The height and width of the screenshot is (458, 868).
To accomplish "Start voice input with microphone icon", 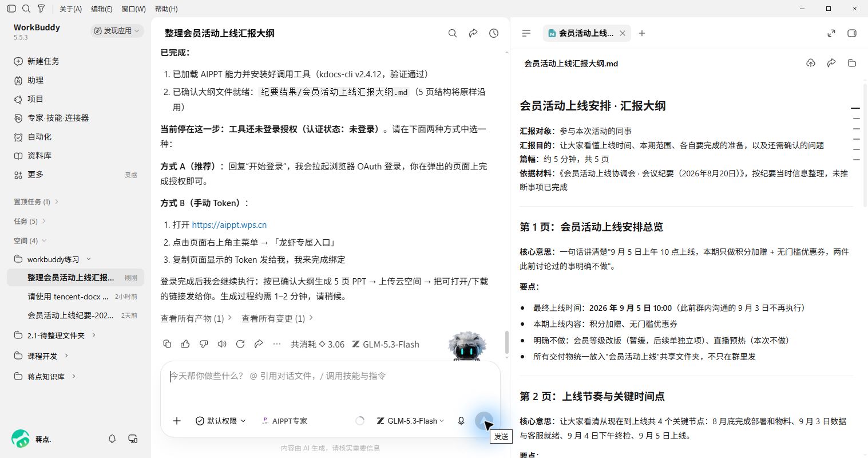I will click(x=461, y=421).
